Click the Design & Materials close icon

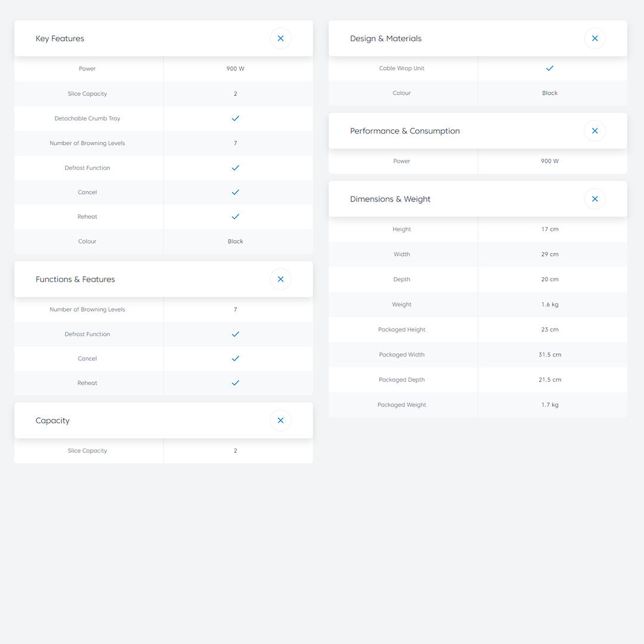(x=595, y=39)
